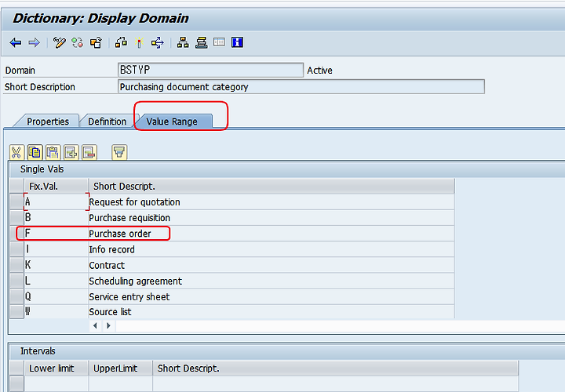Click the Short Description field
565x392 pixels.
pyautogui.click(x=301, y=87)
